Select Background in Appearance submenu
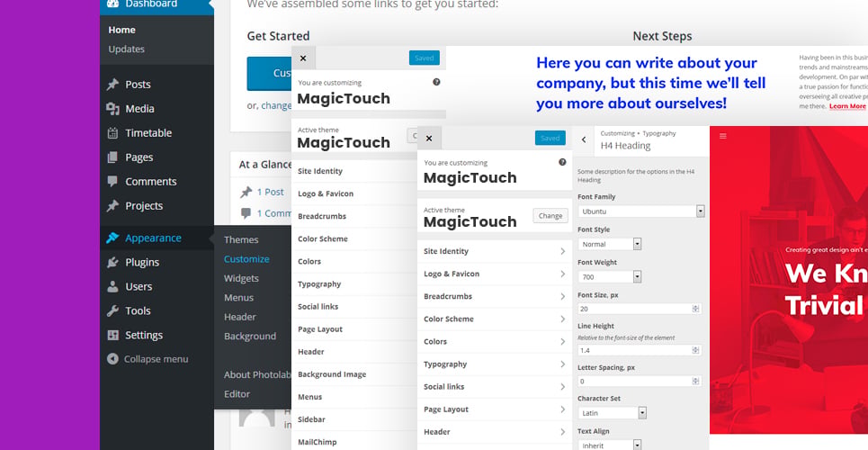The image size is (868, 450). click(250, 337)
